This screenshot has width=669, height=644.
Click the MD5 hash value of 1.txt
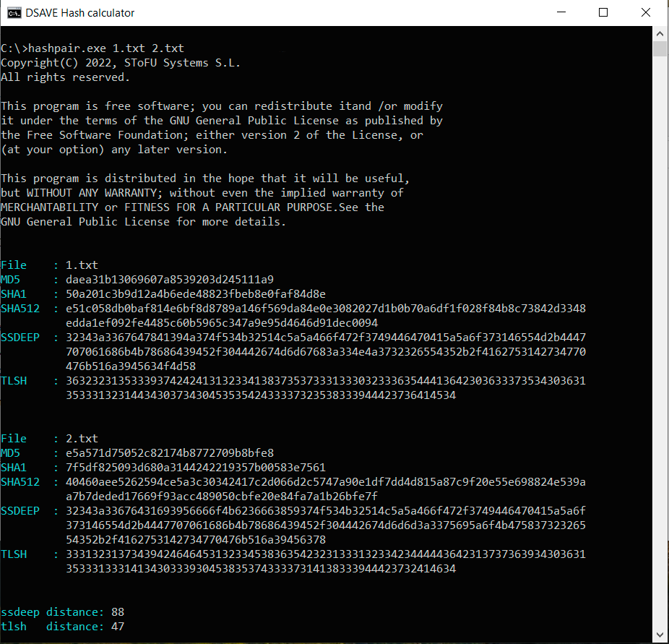coord(169,280)
